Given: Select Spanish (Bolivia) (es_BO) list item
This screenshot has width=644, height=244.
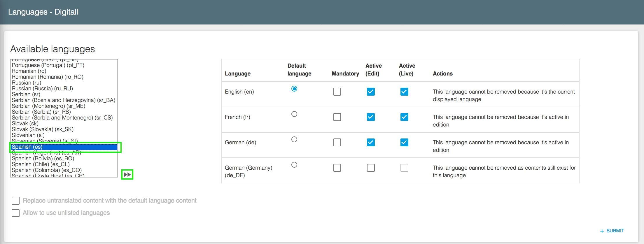Looking at the screenshot, I should [x=64, y=159].
